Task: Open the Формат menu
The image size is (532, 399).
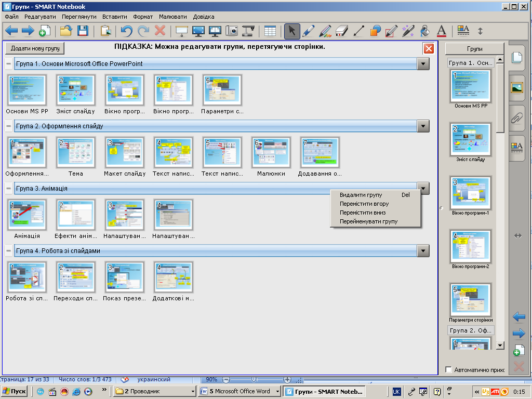Action: tap(143, 17)
